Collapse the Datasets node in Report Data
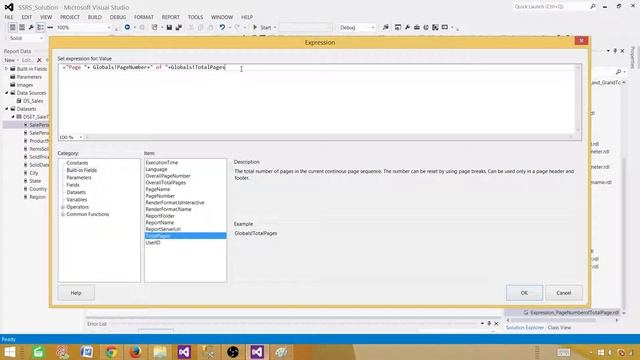 (x=7, y=109)
